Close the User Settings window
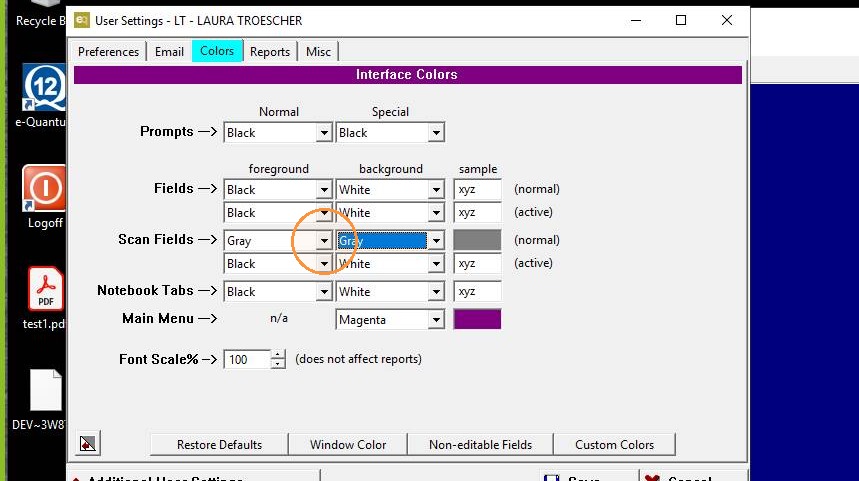859x481 pixels. (726, 20)
